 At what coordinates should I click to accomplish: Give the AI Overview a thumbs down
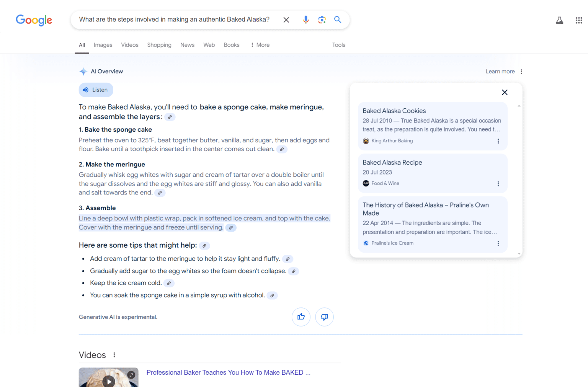coord(324,317)
